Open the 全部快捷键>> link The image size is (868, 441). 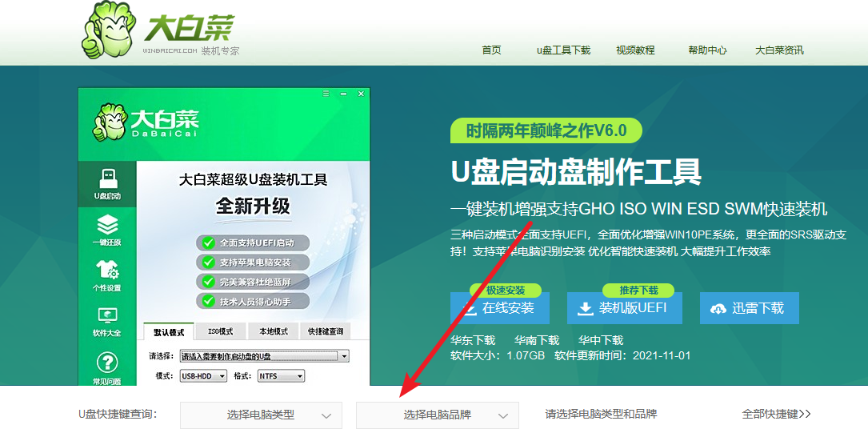click(x=776, y=414)
